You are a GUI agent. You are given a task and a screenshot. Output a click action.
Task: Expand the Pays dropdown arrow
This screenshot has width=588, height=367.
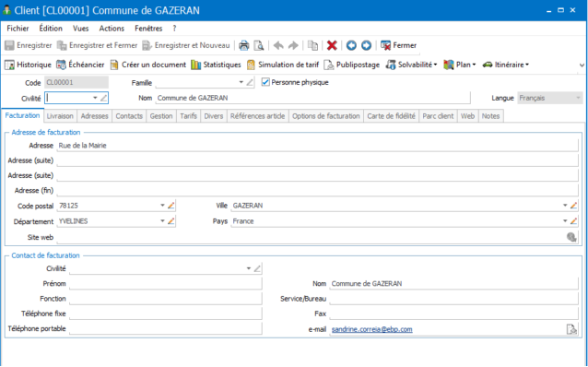tap(565, 221)
